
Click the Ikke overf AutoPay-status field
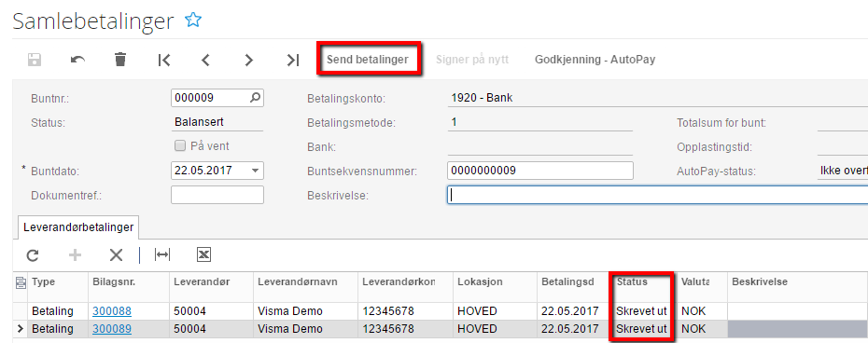843,171
